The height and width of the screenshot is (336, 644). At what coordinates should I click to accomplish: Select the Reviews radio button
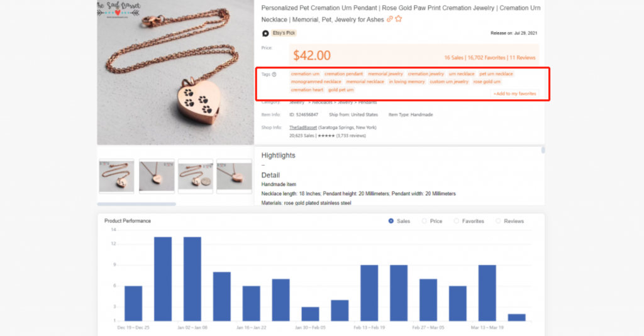coord(498,220)
